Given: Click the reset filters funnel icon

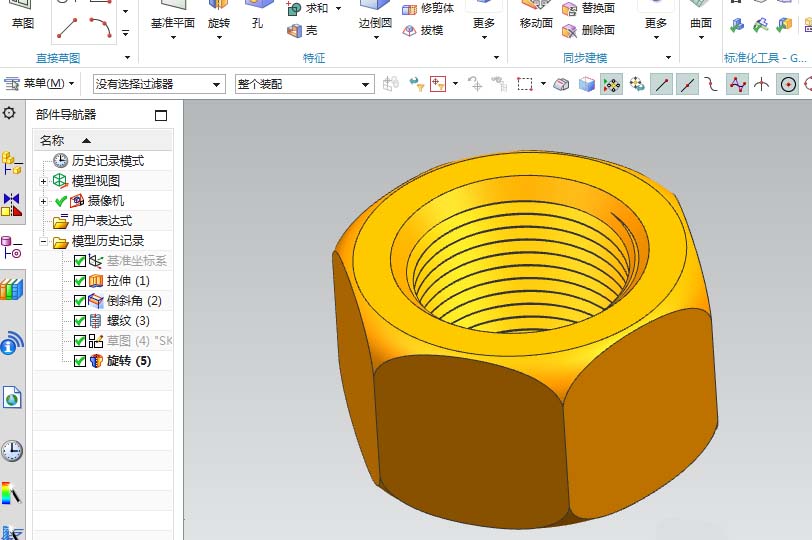Looking at the screenshot, I should pyautogui.click(x=416, y=84).
